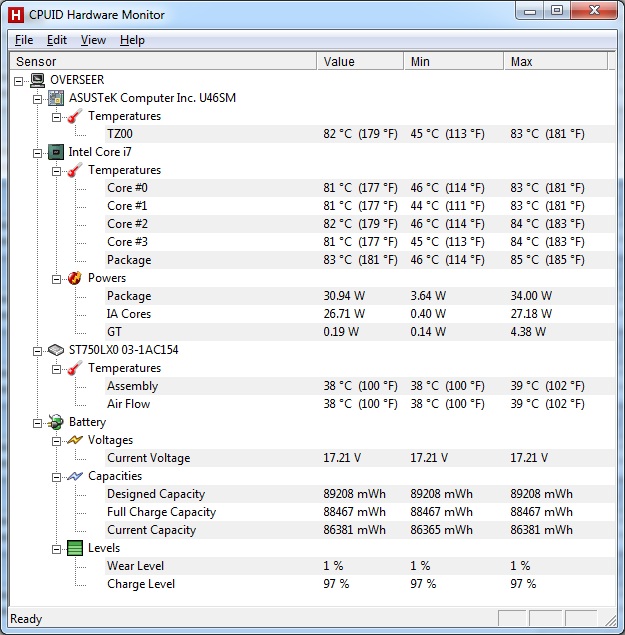
Task: Collapse Temperatures under ST750LX0 drive
Action: [56, 369]
